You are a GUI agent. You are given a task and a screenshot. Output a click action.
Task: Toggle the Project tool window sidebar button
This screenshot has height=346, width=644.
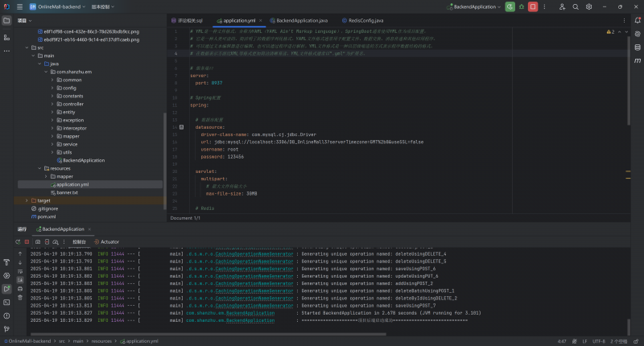(6, 19)
